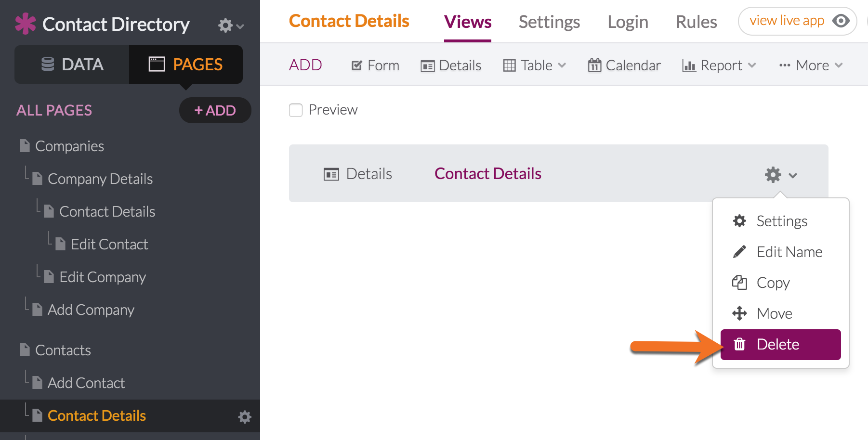Click the Calendar view icon
The image size is (868, 440).
point(594,65)
